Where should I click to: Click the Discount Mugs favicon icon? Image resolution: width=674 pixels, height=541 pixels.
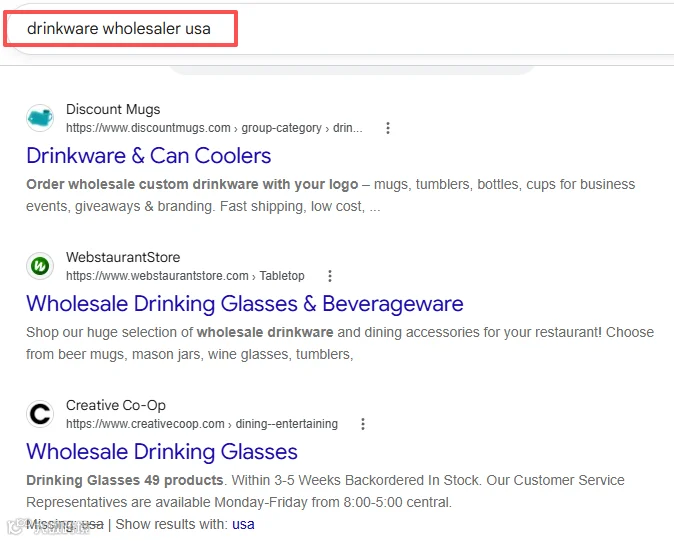40,118
